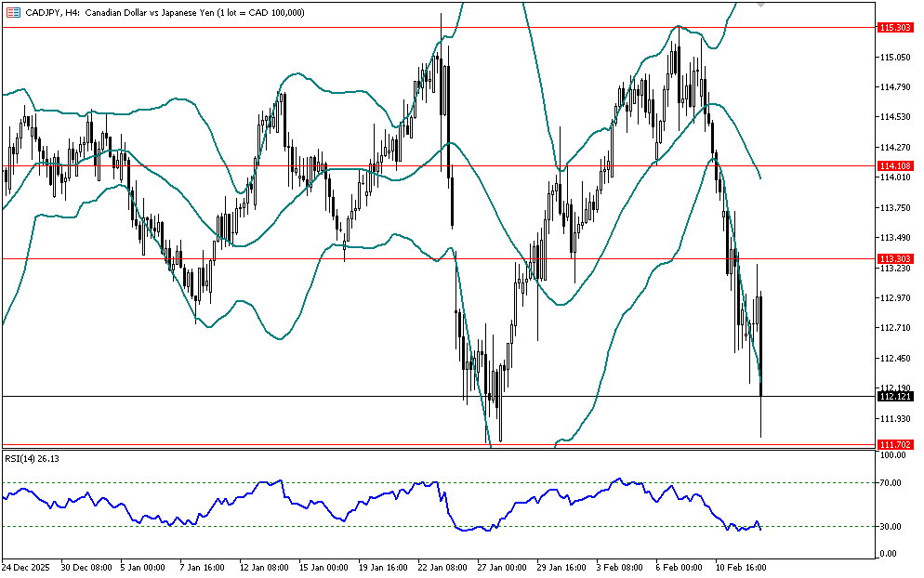Select the red 115.303 price level tag
The image size is (924, 578).
pos(893,28)
